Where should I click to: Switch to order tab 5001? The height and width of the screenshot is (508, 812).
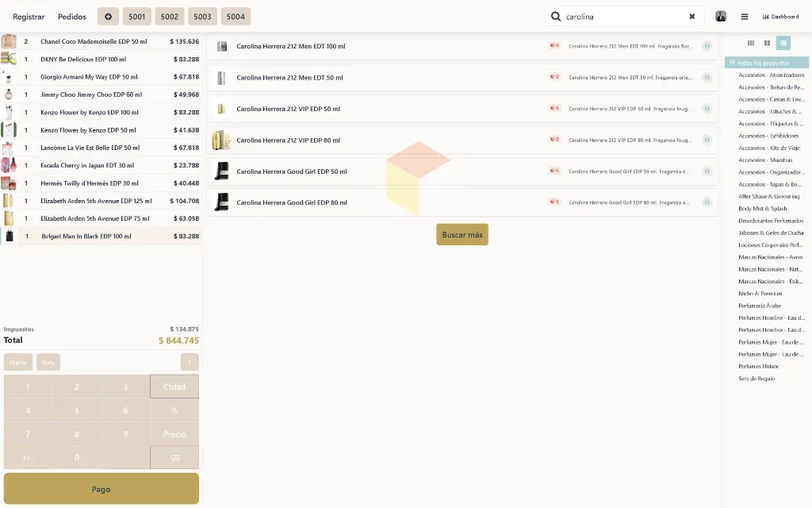(x=136, y=17)
